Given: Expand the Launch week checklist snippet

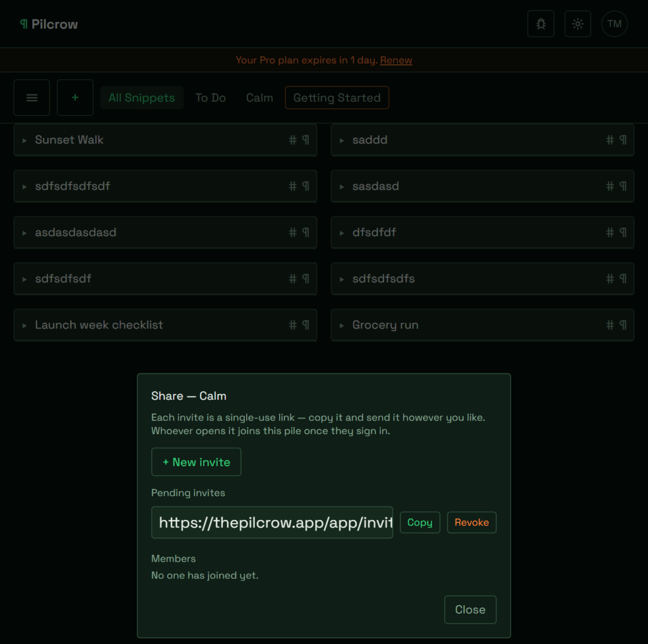Looking at the screenshot, I should [25, 326].
